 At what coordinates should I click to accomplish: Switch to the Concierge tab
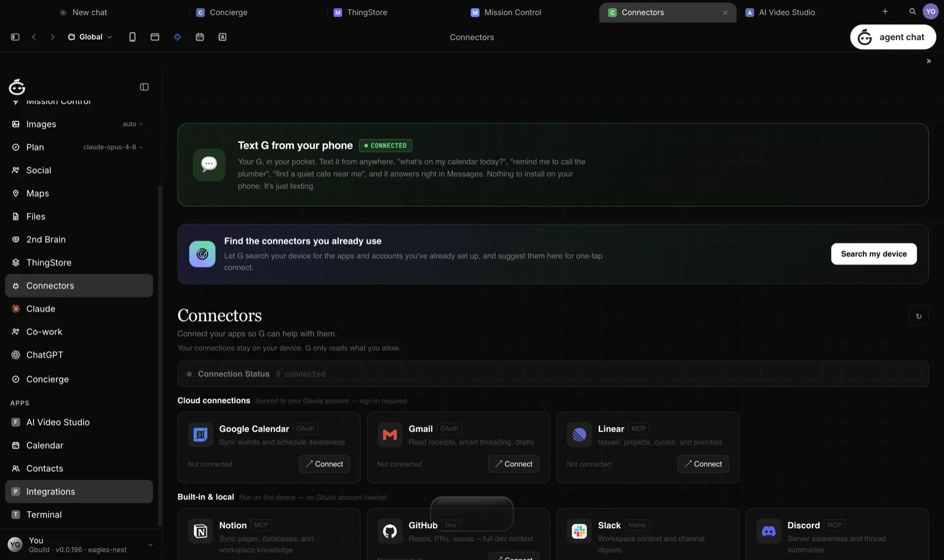coord(221,12)
